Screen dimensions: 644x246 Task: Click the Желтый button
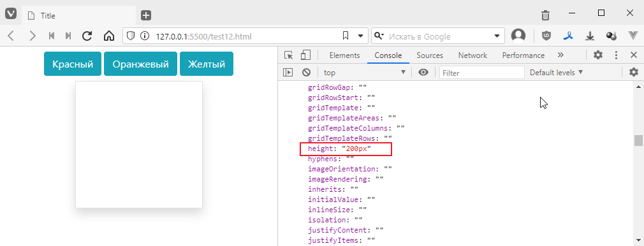point(207,64)
